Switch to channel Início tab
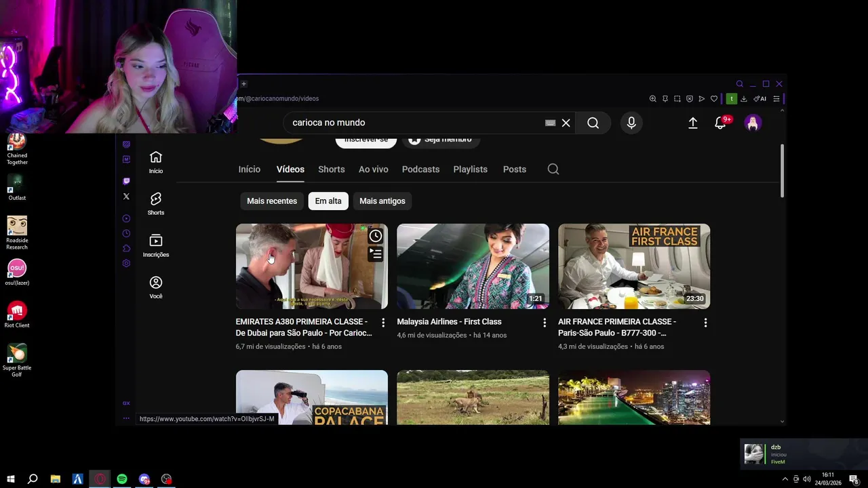Screen dimensions: 868x488 249,169
